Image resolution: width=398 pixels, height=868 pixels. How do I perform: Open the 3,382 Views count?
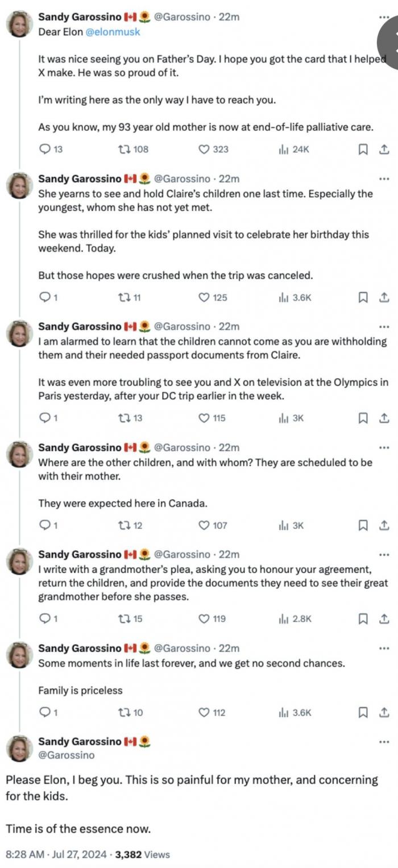(x=142, y=854)
